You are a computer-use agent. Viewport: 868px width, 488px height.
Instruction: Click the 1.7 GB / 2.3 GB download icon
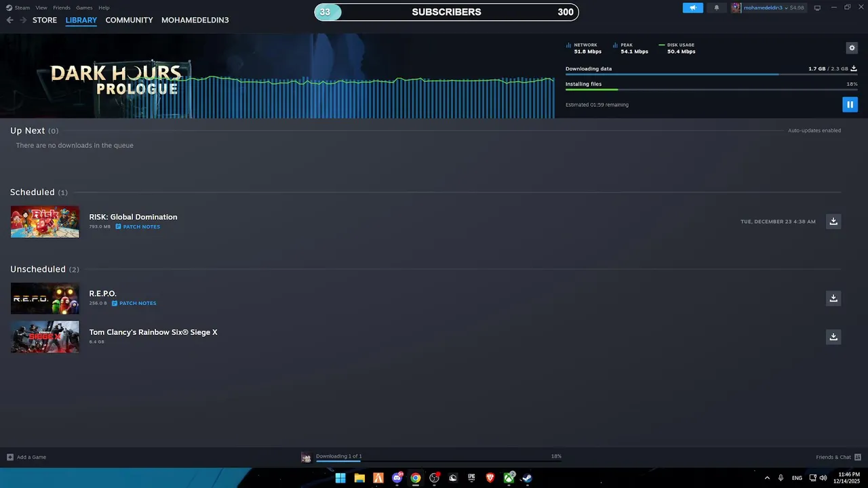tap(854, 68)
